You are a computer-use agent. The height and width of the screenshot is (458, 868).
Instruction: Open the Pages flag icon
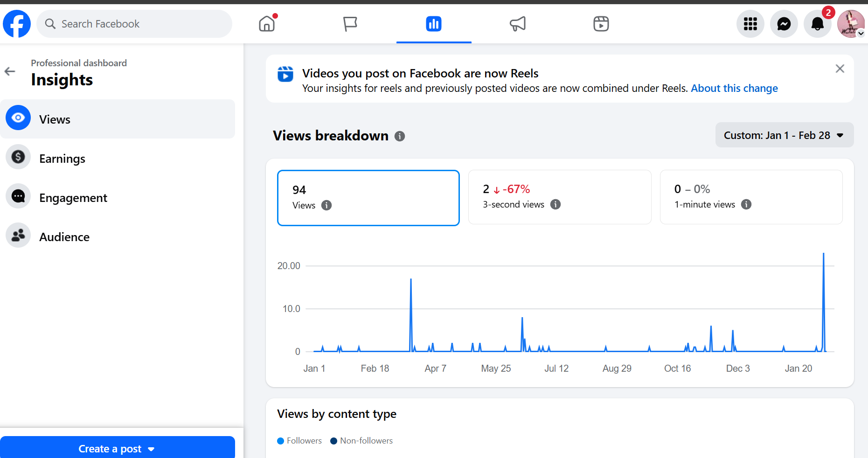click(x=350, y=24)
